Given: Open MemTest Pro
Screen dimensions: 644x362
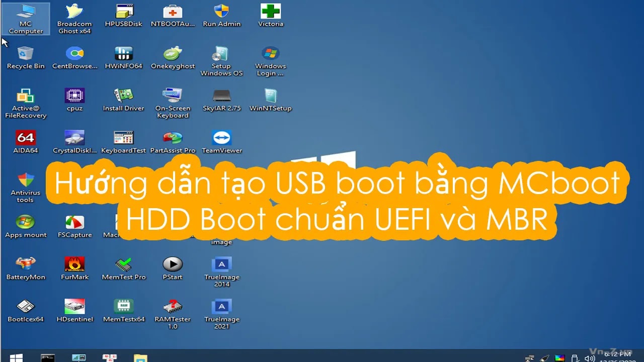Looking at the screenshot, I should [124, 268].
